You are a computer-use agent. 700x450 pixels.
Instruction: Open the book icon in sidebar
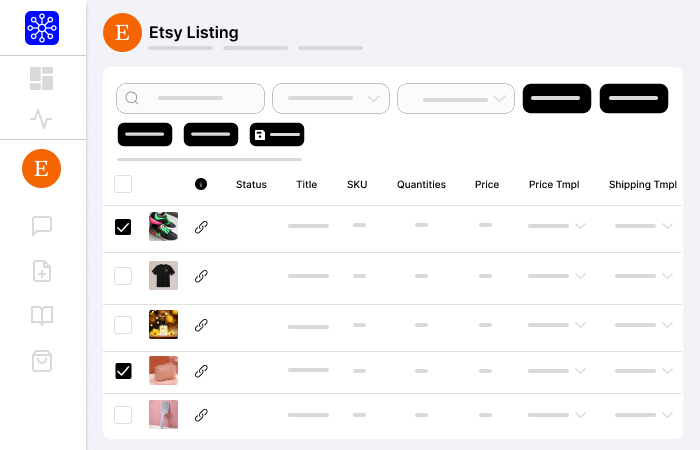coord(42,316)
